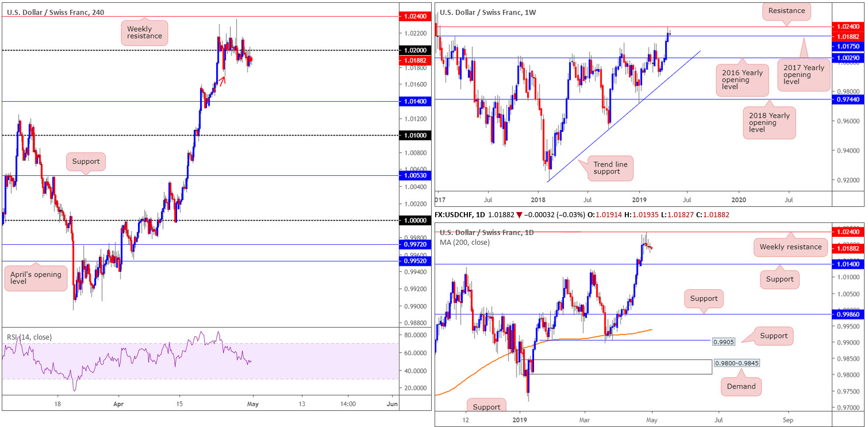The width and height of the screenshot is (868, 427).
Task: Click the blue 1.00290 price tag on the weekly chart
Action: pyautogui.click(x=849, y=58)
